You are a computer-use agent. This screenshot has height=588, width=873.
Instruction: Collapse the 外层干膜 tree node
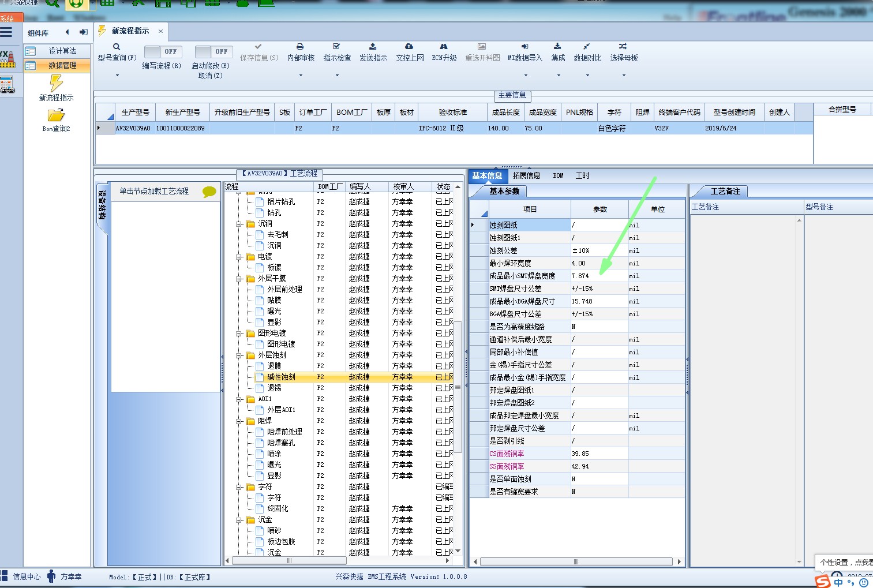(x=239, y=279)
